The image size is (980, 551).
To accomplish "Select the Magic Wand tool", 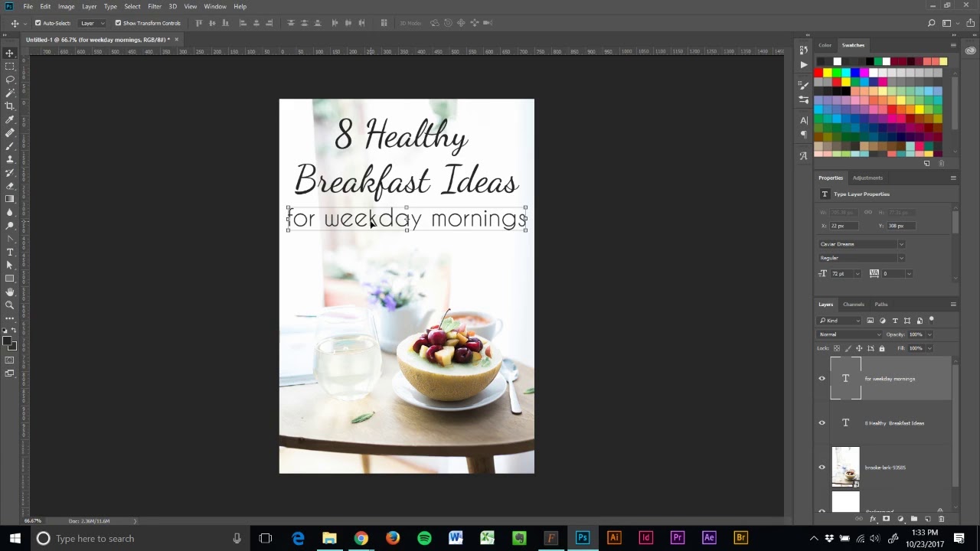I will coord(10,93).
